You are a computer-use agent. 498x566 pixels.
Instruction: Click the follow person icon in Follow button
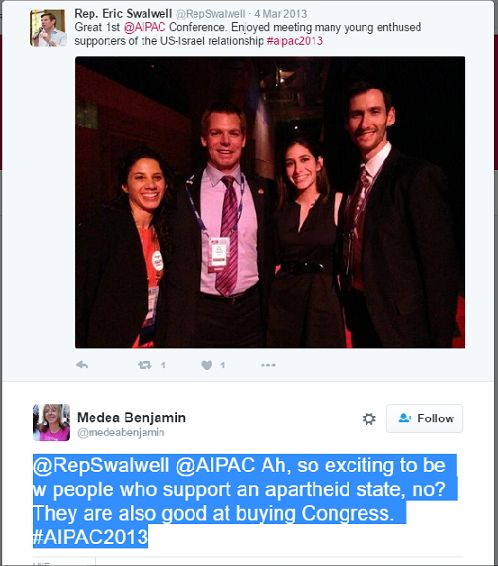pos(405,418)
